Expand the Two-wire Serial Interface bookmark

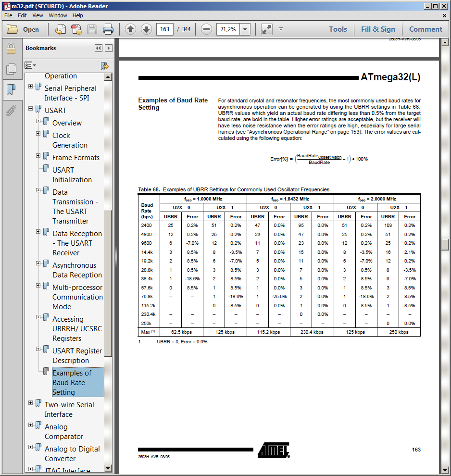tap(31, 403)
